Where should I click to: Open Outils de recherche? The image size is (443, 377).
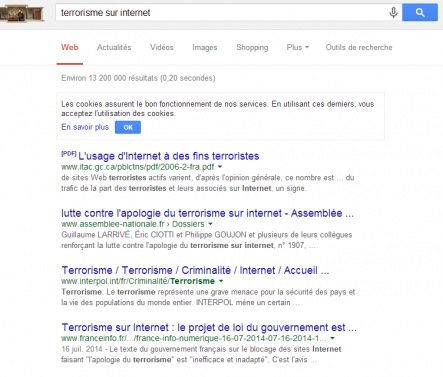click(359, 47)
